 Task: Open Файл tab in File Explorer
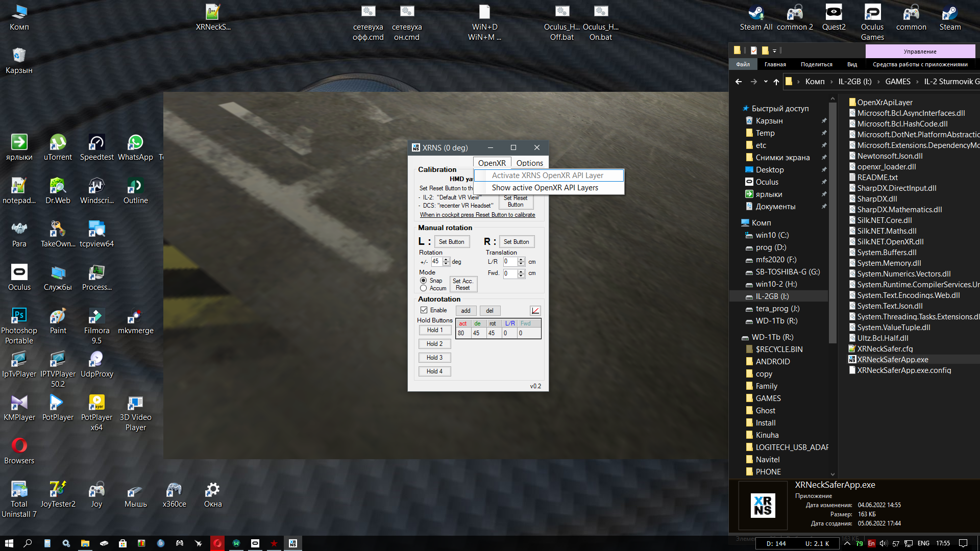[743, 64]
